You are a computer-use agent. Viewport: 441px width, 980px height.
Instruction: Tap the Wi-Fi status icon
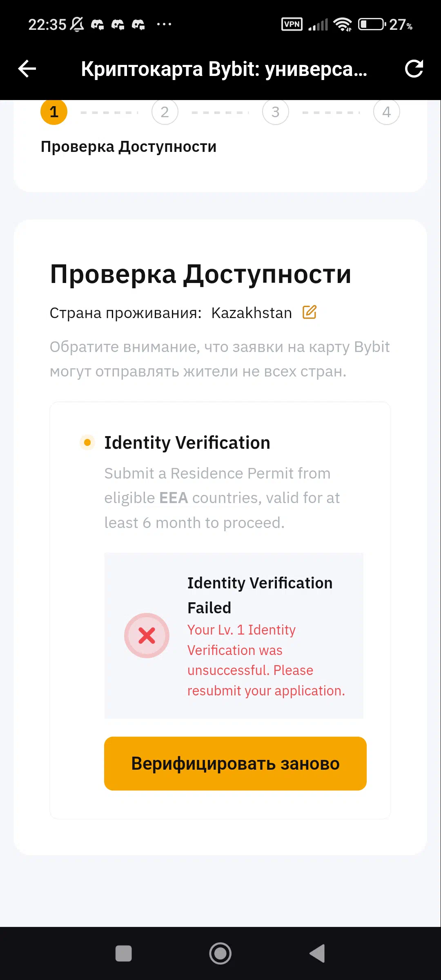tap(343, 24)
